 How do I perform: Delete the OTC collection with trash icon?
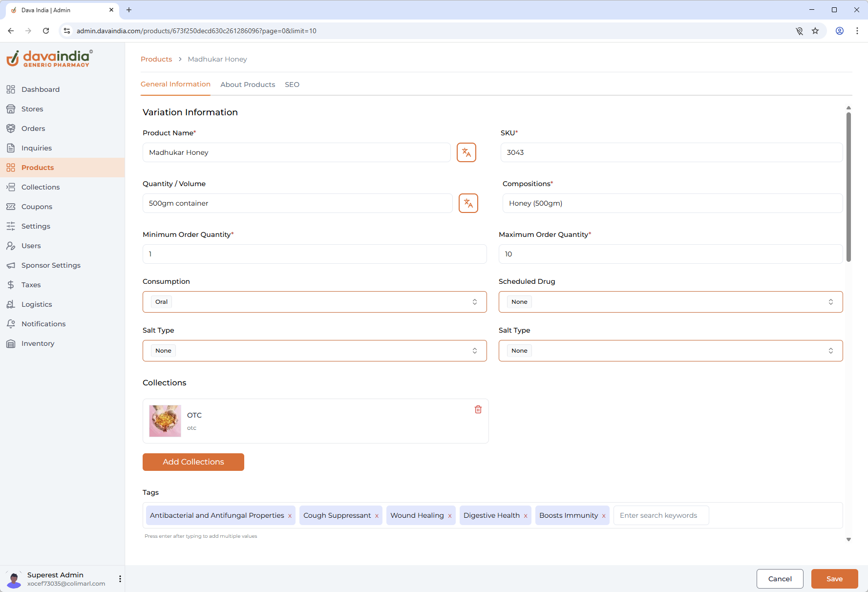click(478, 409)
